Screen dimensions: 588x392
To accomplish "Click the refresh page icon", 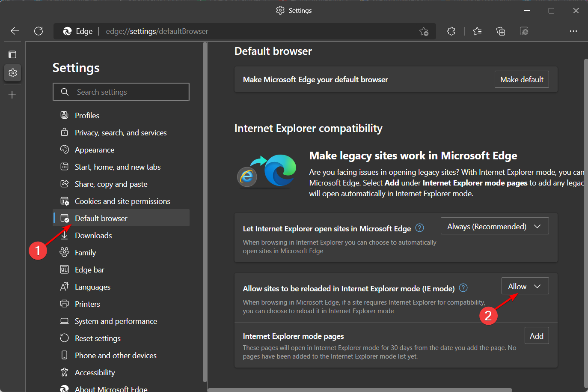I will click(x=39, y=31).
